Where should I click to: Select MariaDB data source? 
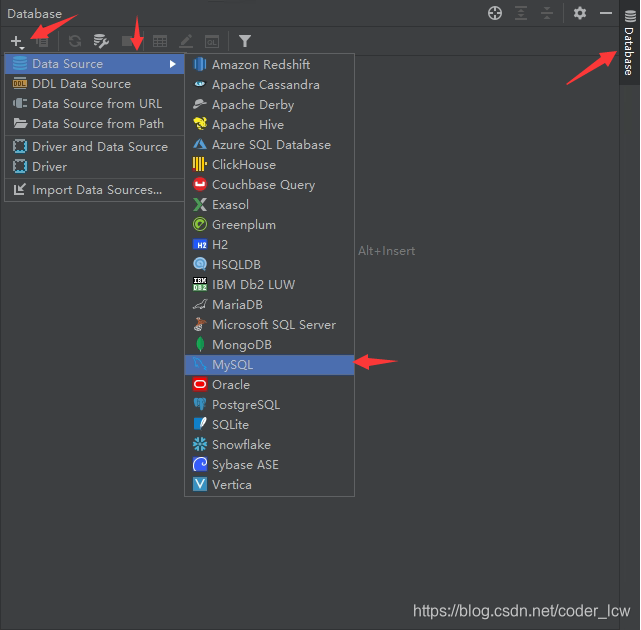269,305
